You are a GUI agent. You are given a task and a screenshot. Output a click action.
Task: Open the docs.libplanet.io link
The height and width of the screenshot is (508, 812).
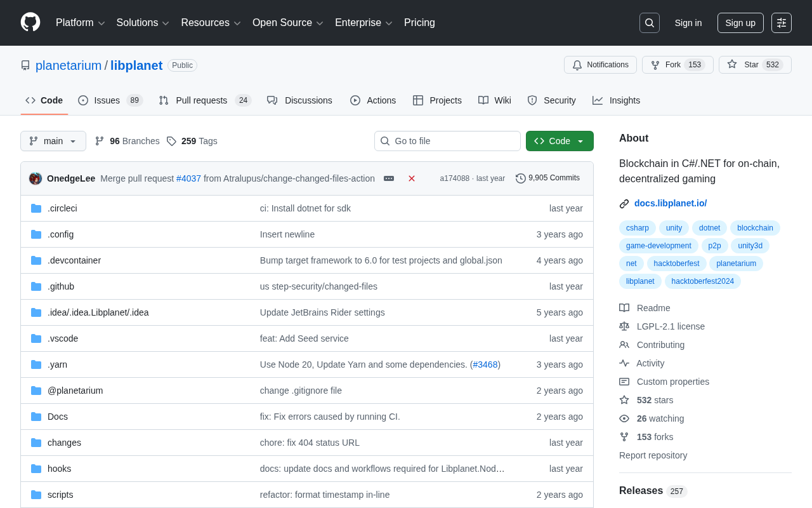671,203
